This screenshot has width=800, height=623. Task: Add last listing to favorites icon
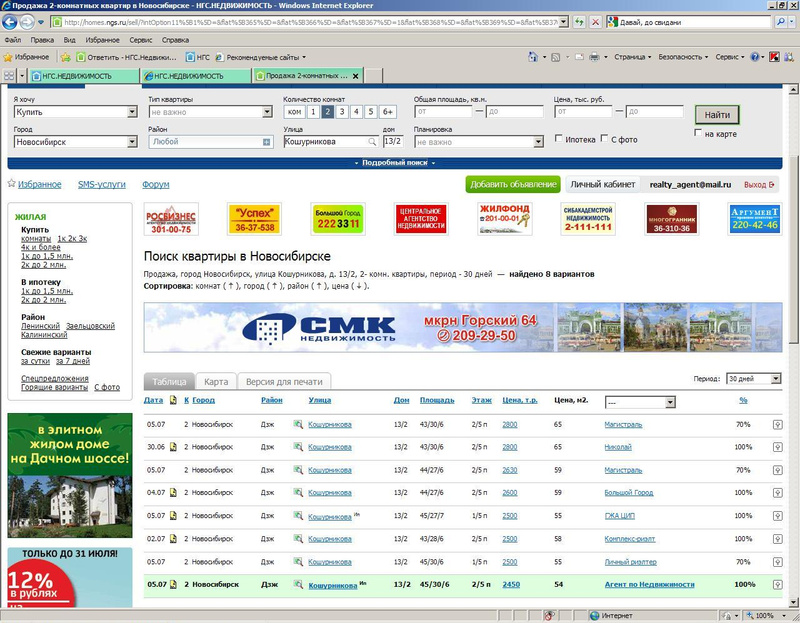pyautogui.click(x=777, y=584)
